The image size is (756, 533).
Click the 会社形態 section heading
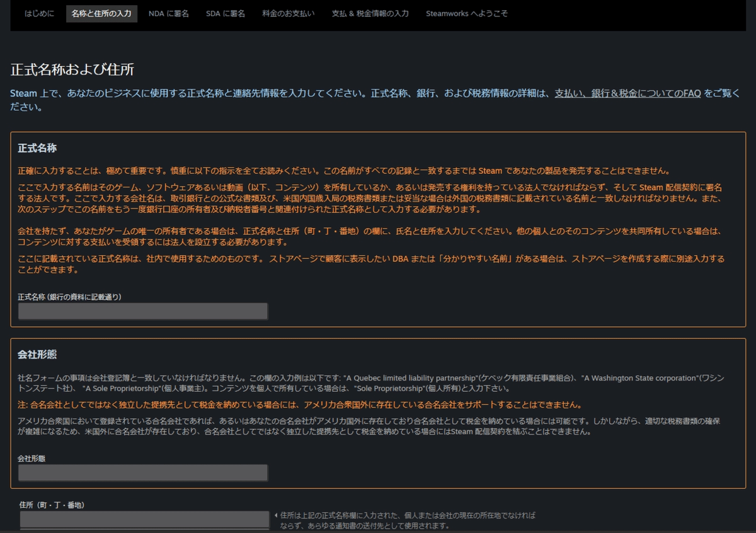point(38,355)
